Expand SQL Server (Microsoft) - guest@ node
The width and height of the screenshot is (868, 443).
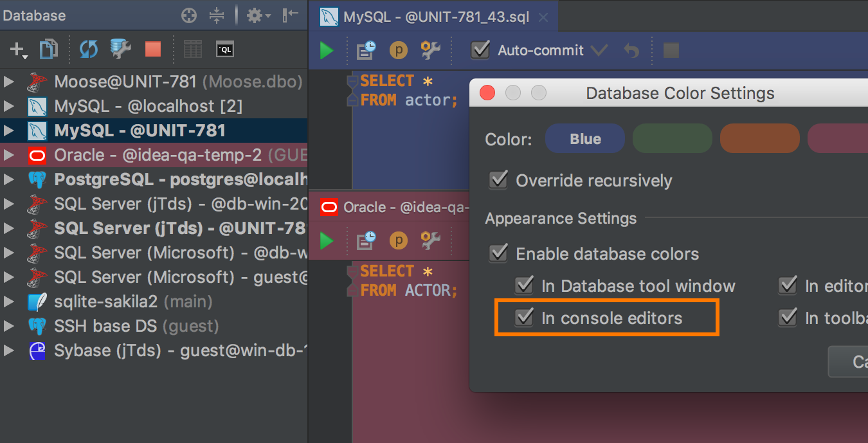[9, 277]
